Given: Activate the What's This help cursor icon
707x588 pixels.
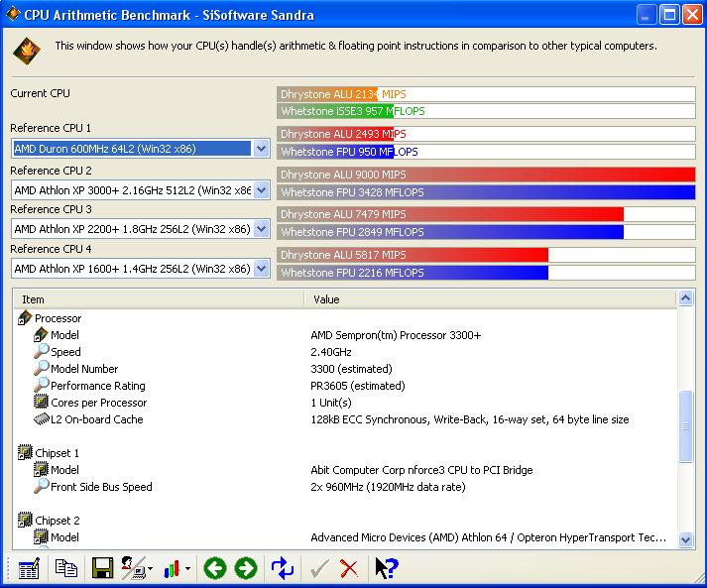Looking at the screenshot, I should pyautogui.click(x=387, y=568).
